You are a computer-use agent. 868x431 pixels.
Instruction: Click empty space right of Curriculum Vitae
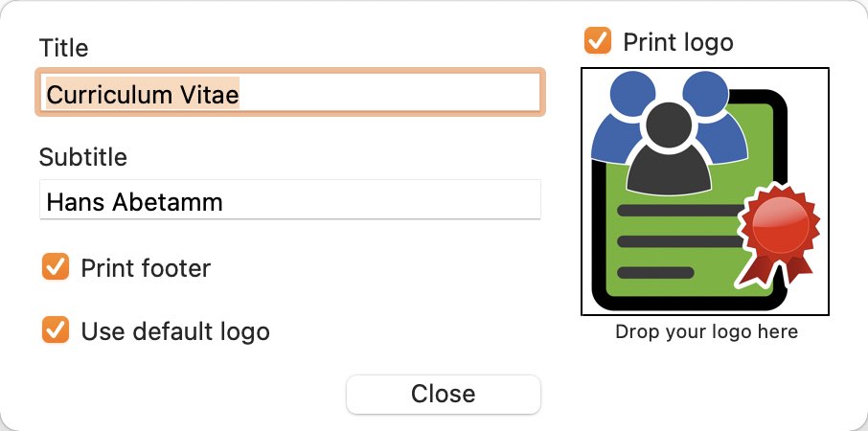click(387, 93)
